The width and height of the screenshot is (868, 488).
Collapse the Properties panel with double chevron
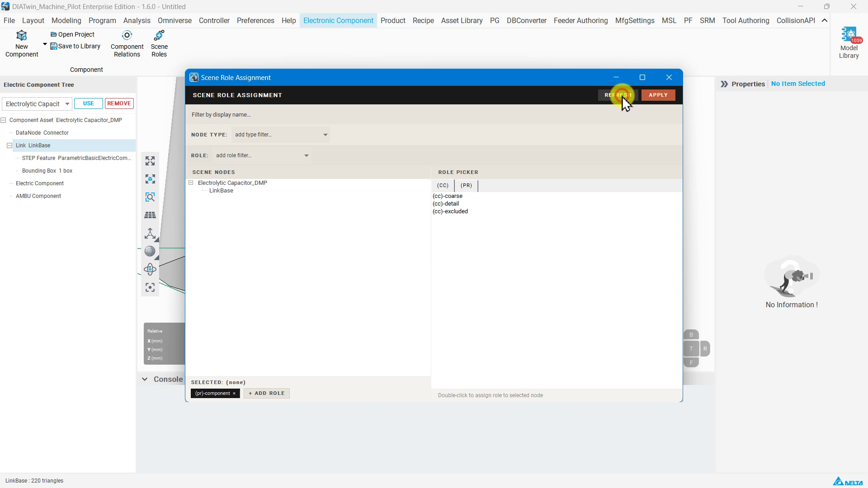click(724, 84)
